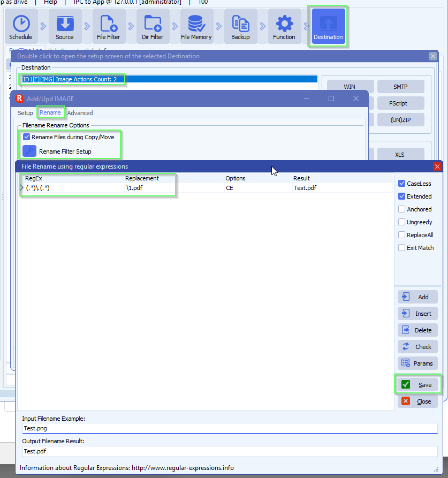
Task: Save the regex rename rules
Action: 417,384
